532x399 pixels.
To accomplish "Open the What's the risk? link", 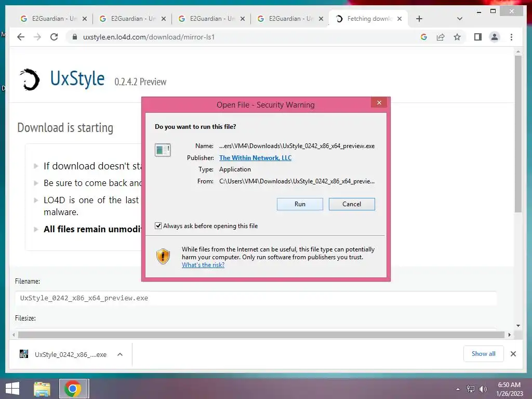I will [203, 265].
